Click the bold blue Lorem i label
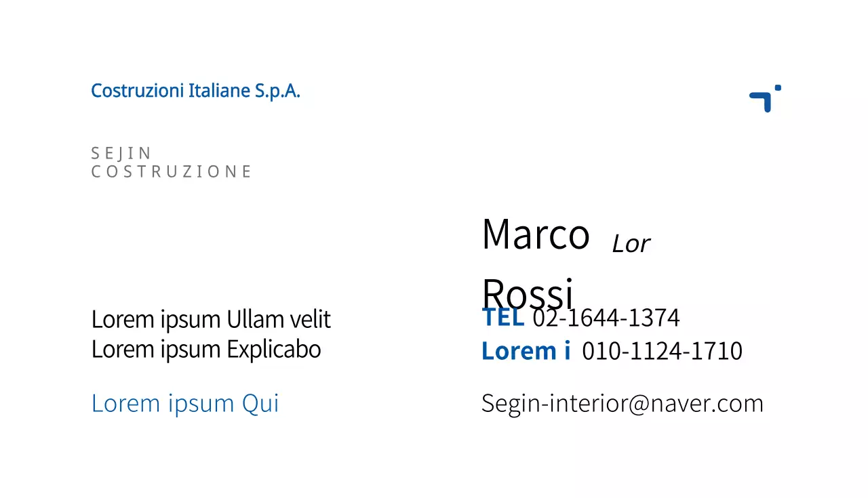 point(526,351)
